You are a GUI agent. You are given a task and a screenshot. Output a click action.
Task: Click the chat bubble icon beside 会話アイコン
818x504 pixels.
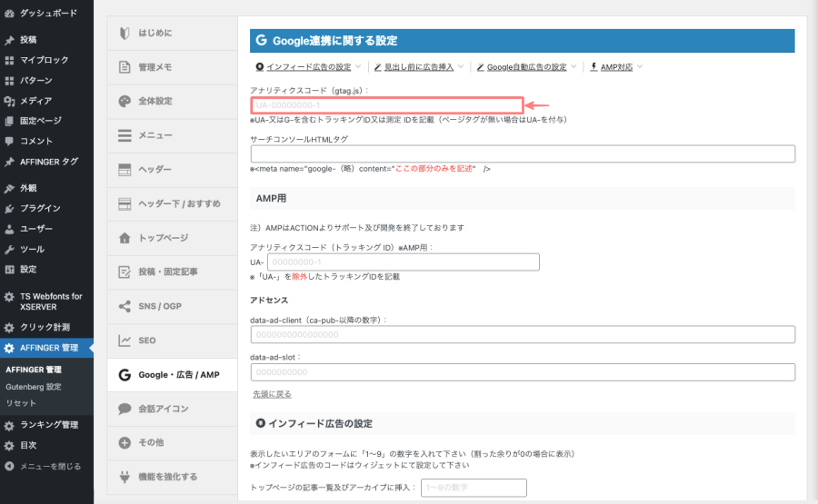pos(125,409)
